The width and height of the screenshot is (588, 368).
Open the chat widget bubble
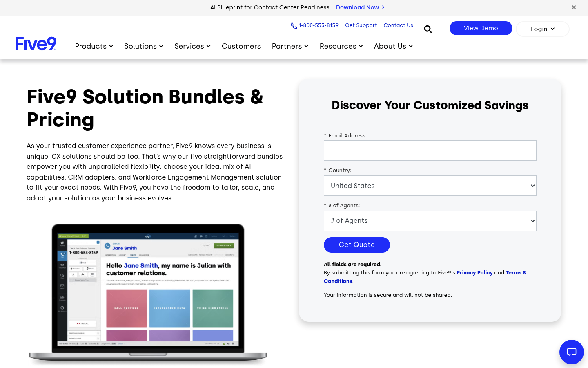572,352
